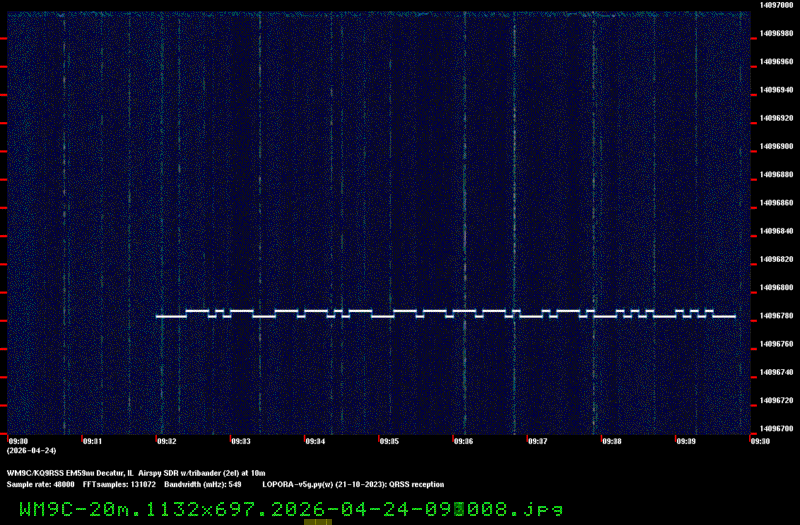
Task: Click the end of the white signal trace
Action: (x=734, y=316)
